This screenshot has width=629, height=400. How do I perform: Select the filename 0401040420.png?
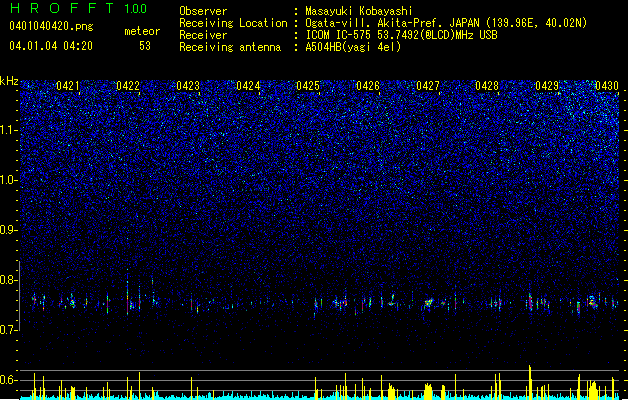51,27
